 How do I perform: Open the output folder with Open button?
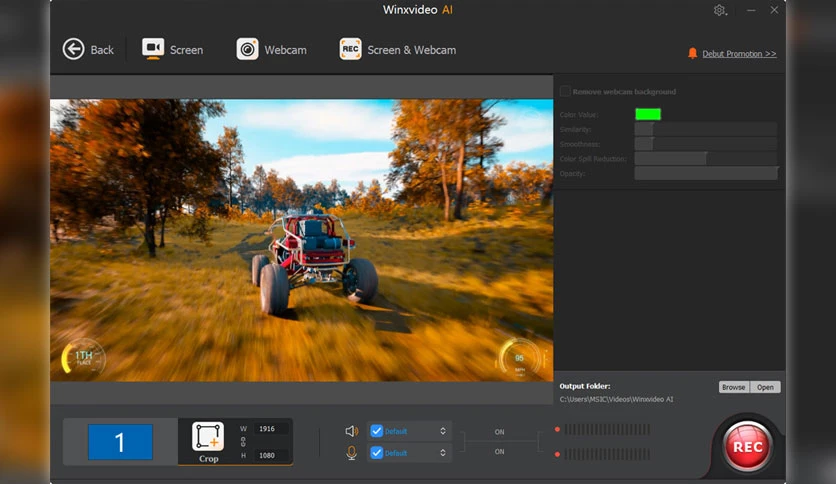(765, 387)
